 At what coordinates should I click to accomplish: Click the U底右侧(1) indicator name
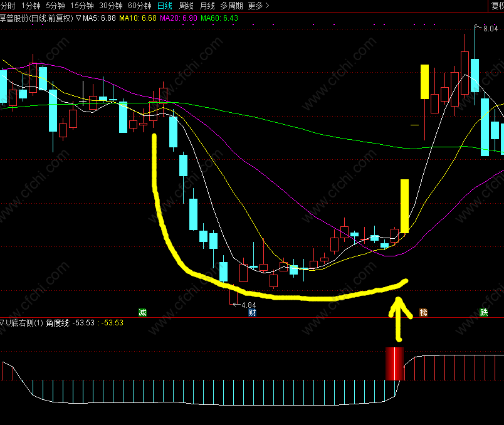tap(24, 323)
